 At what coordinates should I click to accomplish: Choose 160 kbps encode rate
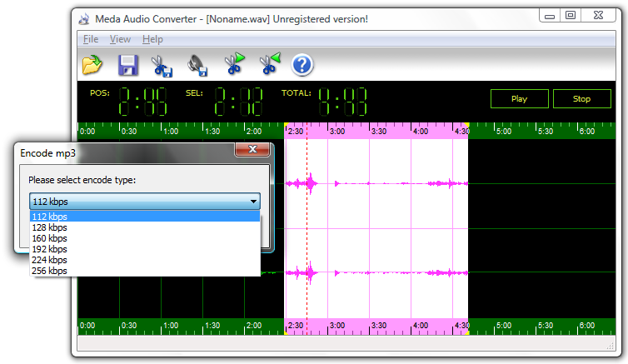click(x=145, y=238)
